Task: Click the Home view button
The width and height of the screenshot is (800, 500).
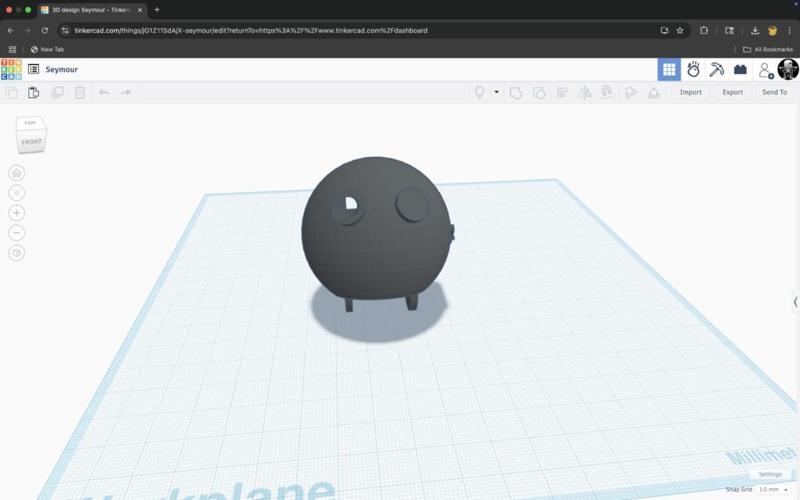Action: (x=16, y=173)
